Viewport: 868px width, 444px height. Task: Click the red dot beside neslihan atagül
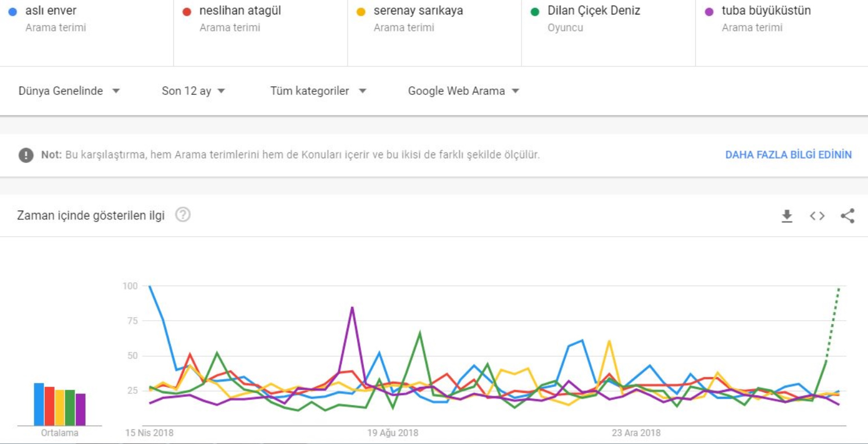pyautogui.click(x=187, y=12)
